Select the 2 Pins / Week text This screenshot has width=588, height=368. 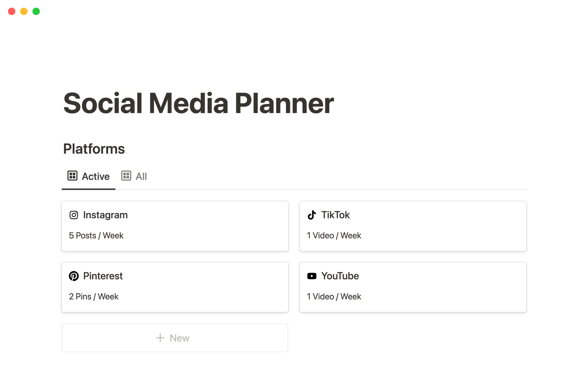[93, 297]
